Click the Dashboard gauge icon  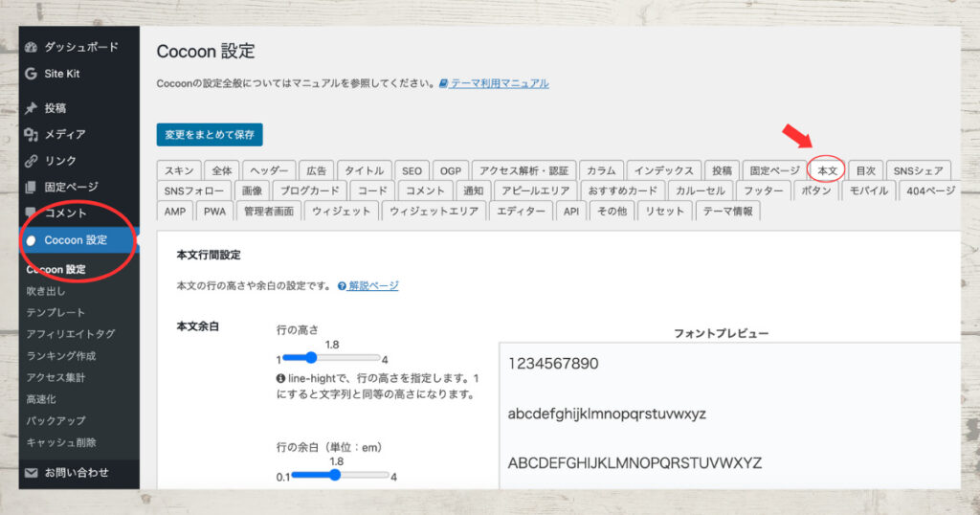[31, 47]
